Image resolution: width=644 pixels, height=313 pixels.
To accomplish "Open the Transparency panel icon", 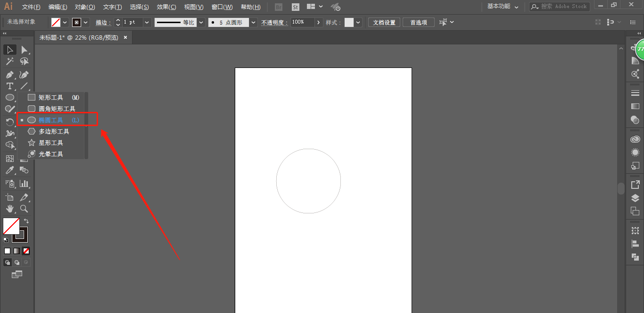I will point(635,120).
